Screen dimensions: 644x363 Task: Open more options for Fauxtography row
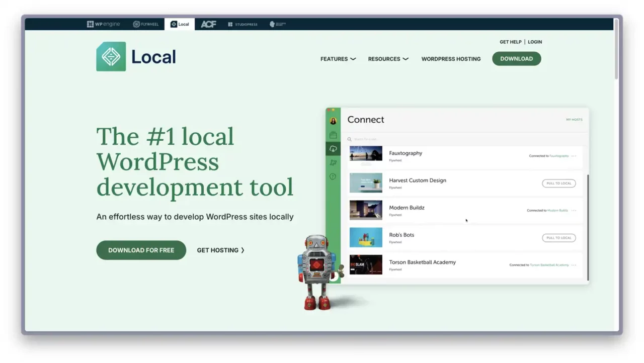[x=574, y=156]
